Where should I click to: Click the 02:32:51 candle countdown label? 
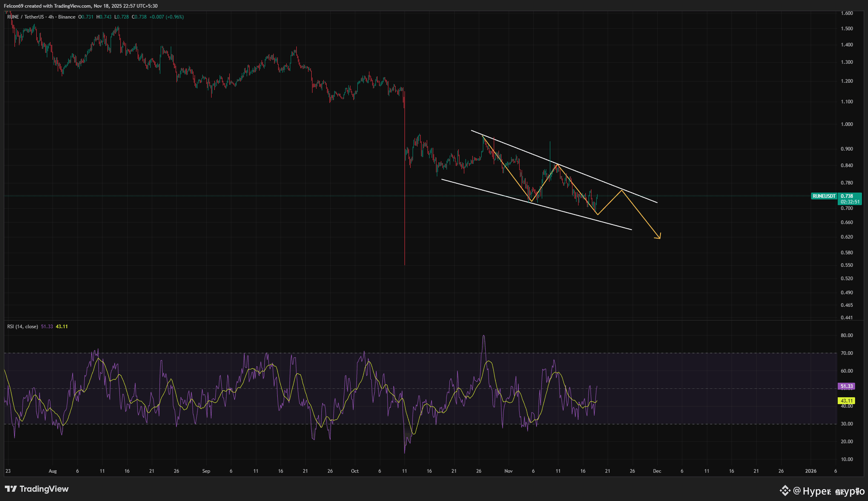850,202
